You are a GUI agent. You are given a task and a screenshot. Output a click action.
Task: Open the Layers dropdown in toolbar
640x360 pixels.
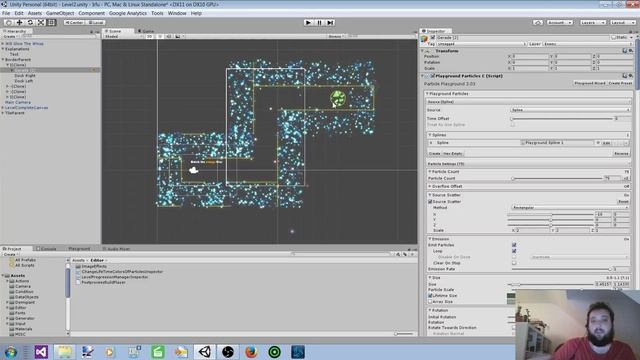coord(592,22)
